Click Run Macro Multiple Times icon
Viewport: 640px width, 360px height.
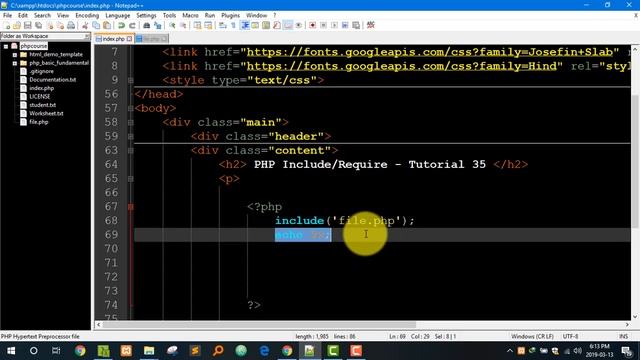click(345, 25)
